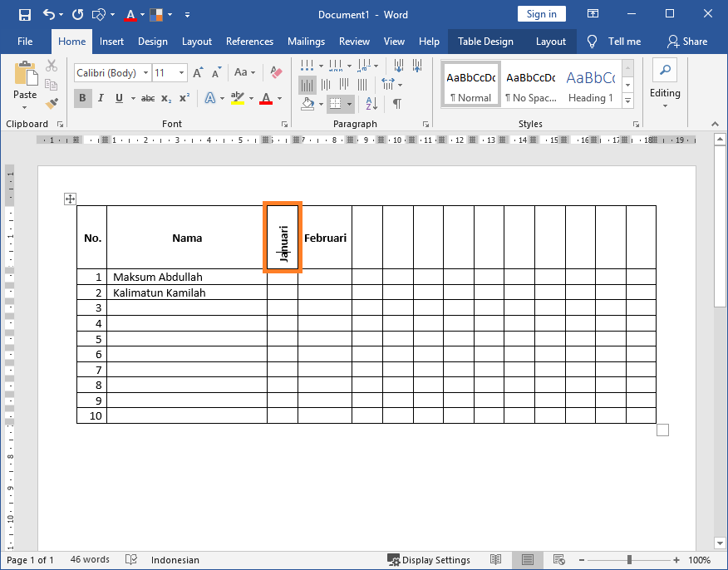Expand the underline style dropdown arrow

pos(133,98)
